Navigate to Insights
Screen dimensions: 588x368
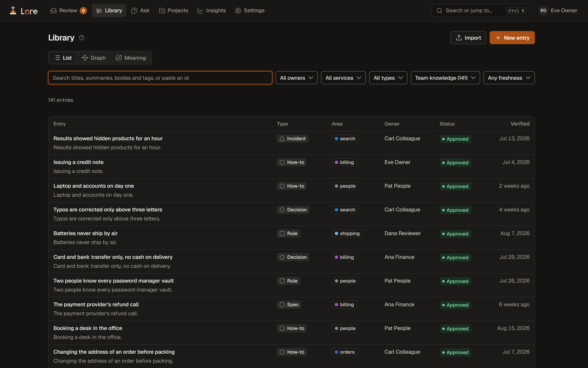point(212,10)
